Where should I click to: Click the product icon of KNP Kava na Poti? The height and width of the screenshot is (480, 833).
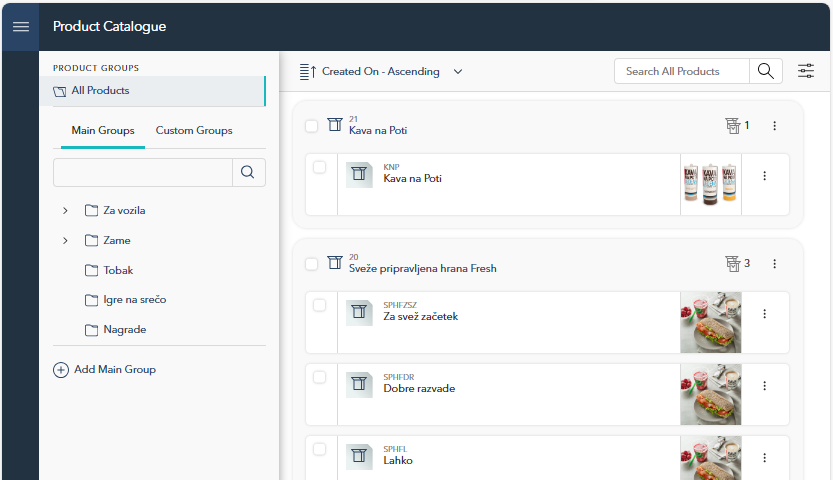(359, 175)
